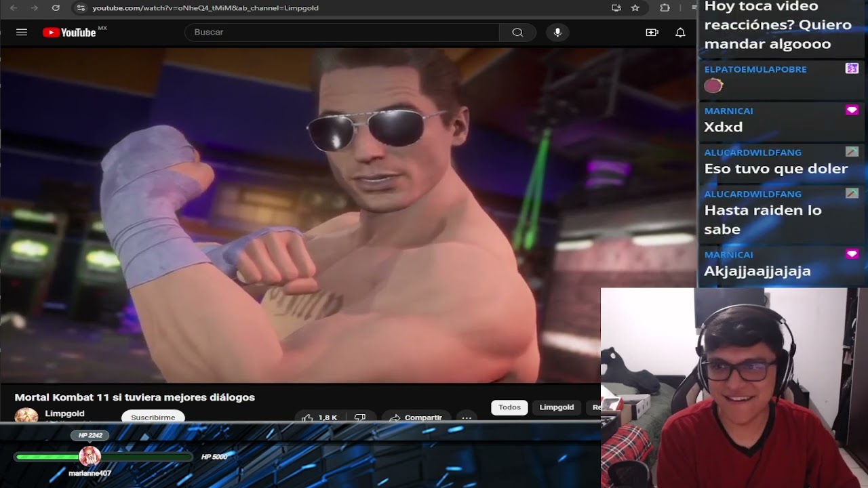Open the Limpgold channel name link

tap(64, 413)
